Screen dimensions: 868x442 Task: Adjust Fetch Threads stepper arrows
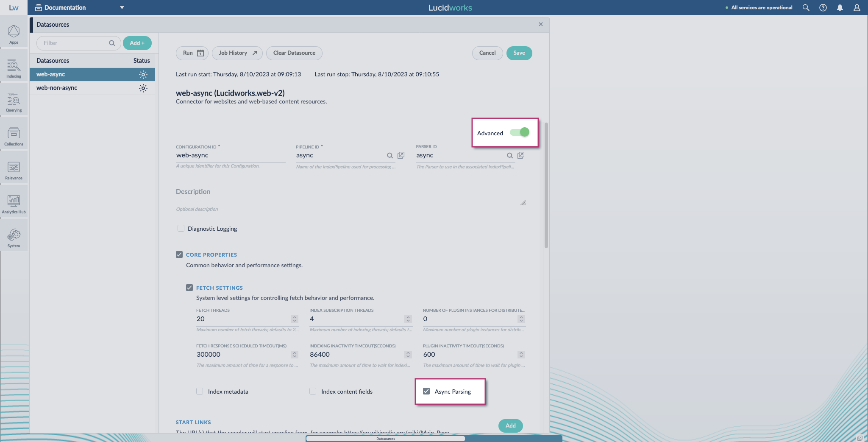(x=295, y=319)
